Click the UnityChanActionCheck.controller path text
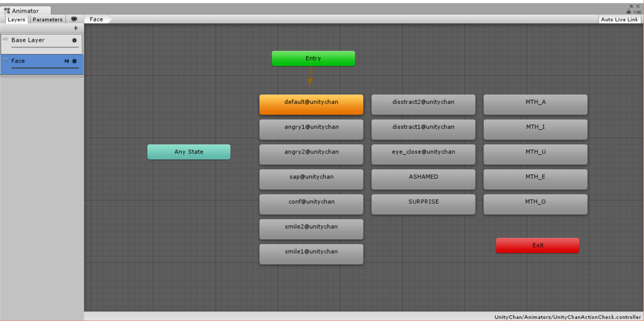 tap(568, 317)
